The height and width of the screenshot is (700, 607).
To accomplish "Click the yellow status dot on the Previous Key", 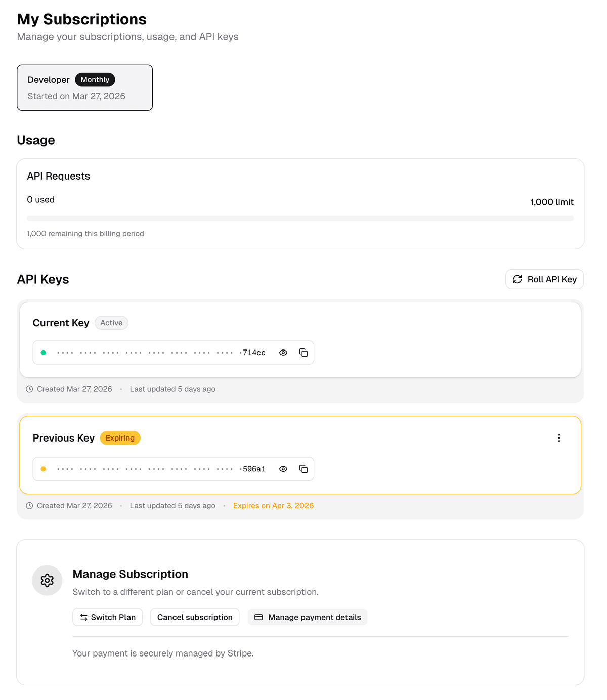I will tap(43, 468).
